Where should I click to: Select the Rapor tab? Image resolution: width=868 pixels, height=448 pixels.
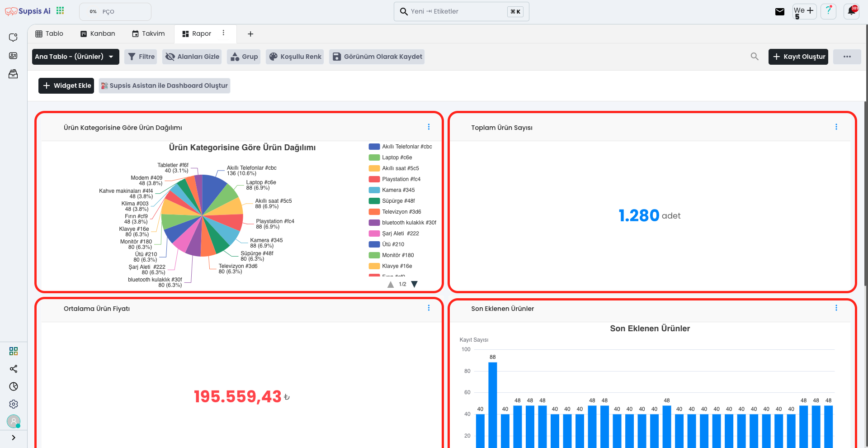coord(197,34)
